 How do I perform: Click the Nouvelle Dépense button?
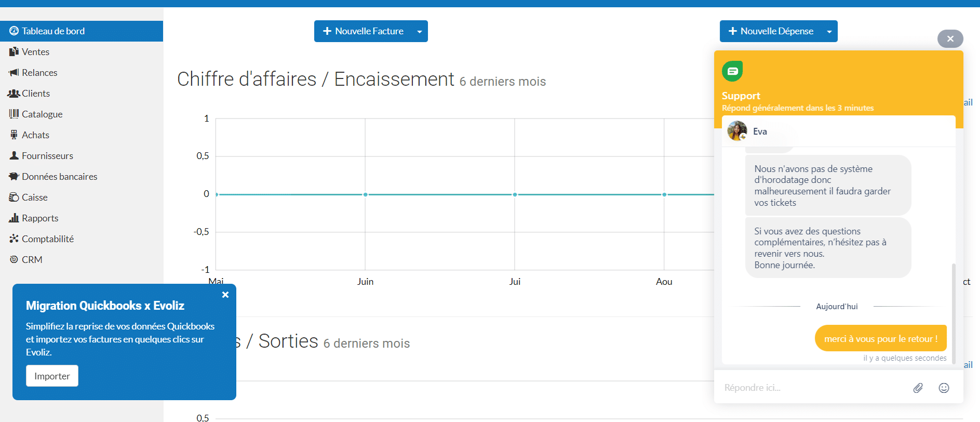point(771,31)
